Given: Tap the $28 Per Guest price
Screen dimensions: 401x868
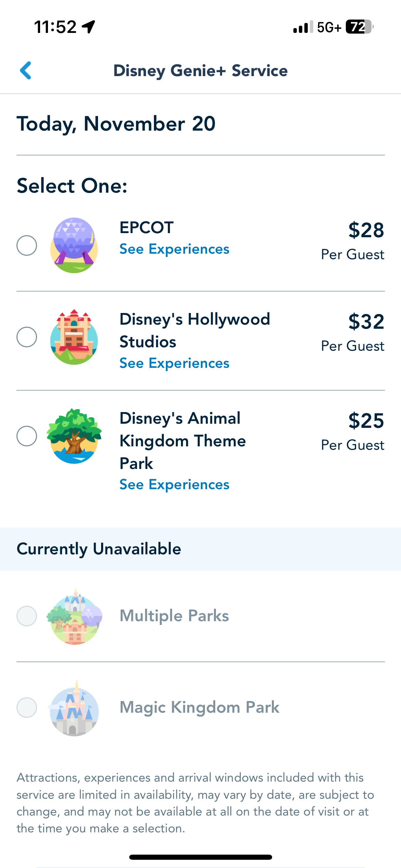Looking at the screenshot, I should tap(352, 241).
